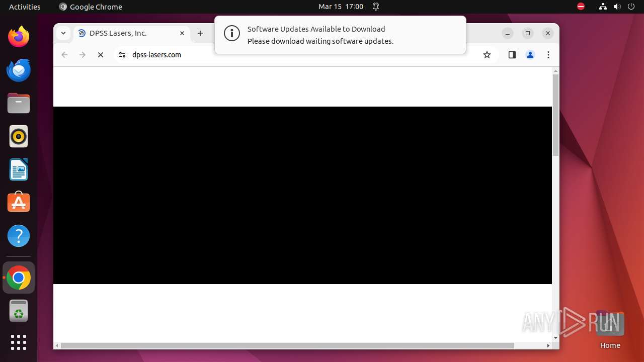
Task: Go forward to next page
Action: pyautogui.click(x=83, y=55)
